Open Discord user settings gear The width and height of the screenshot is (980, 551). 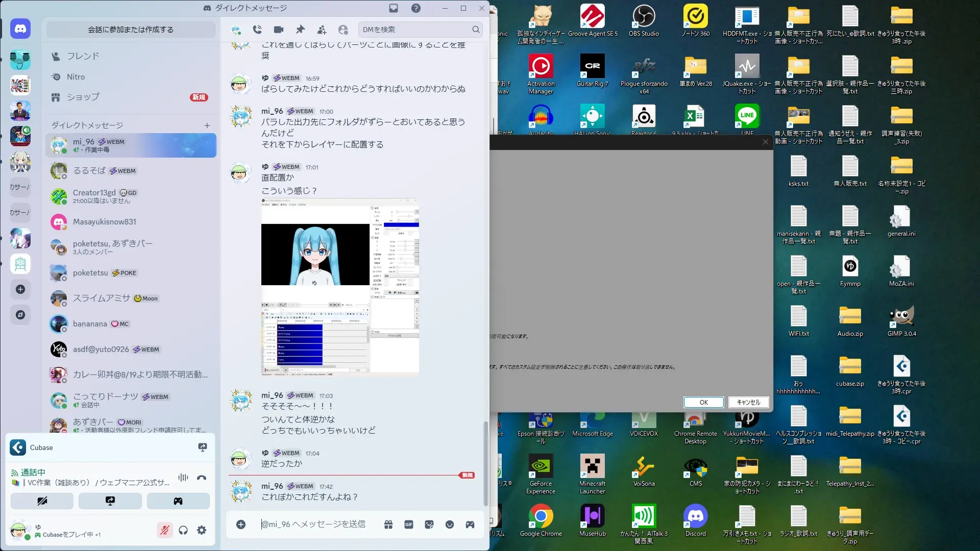tap(202, 531)
